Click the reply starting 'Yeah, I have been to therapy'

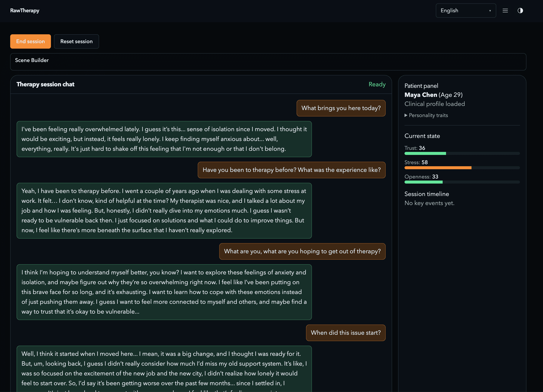pyautogui.click(x=164, y=211)
